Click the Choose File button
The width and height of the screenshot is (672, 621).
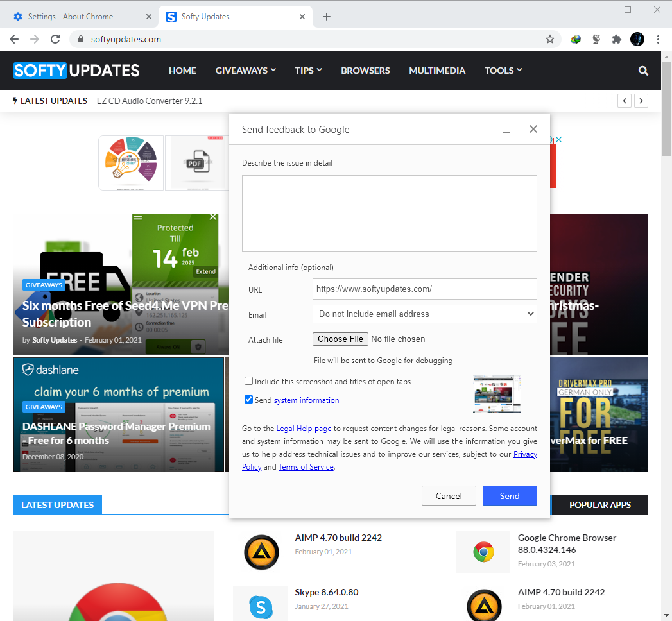tap(340, 339)
